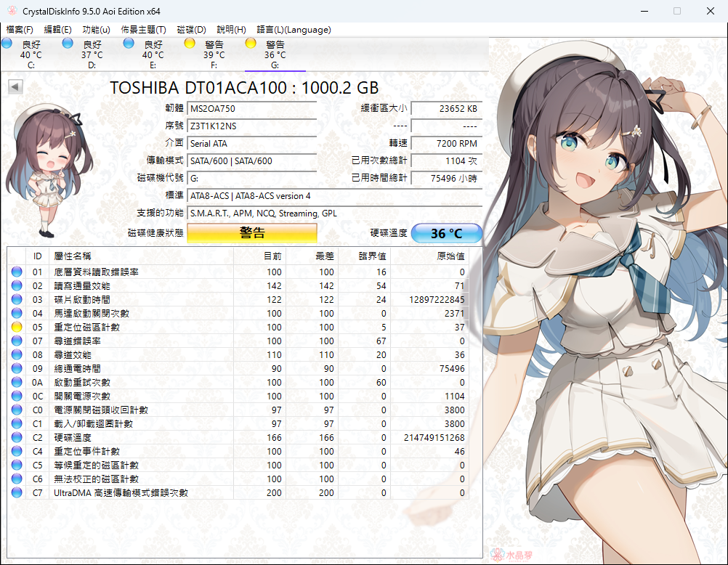
Task: Click status orb for attribute C2
Action: click(x=17, y=437)
